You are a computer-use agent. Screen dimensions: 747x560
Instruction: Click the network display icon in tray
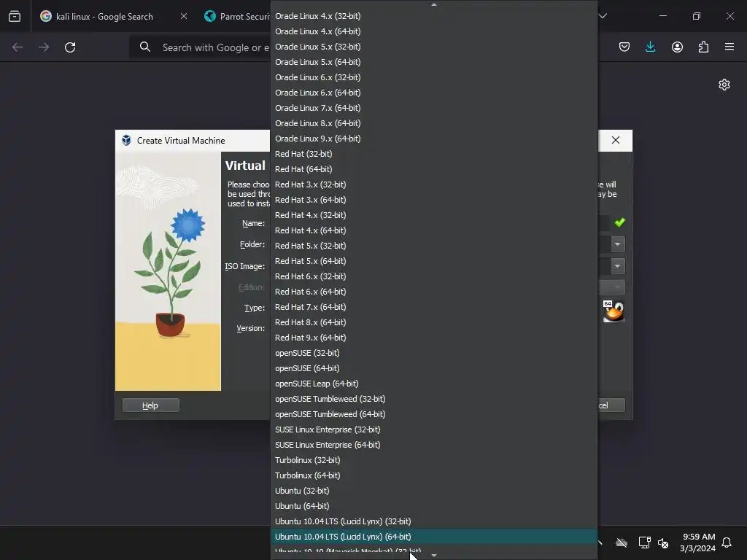(644, 542)
